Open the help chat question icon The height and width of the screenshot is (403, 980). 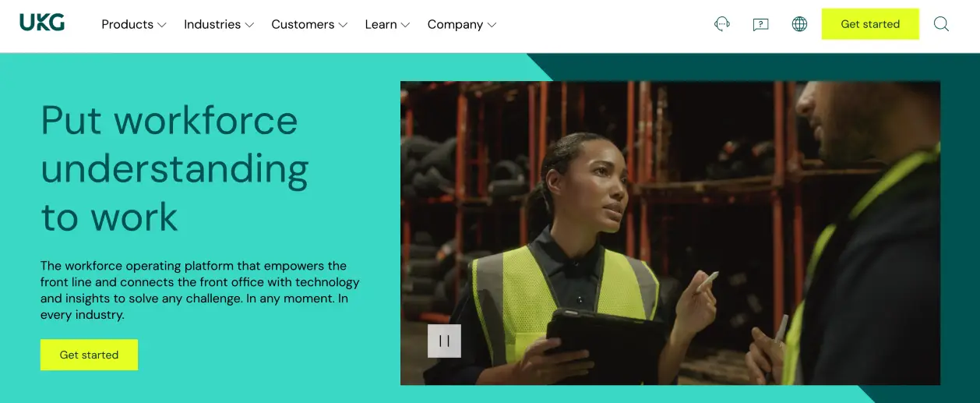click(761, 24)
